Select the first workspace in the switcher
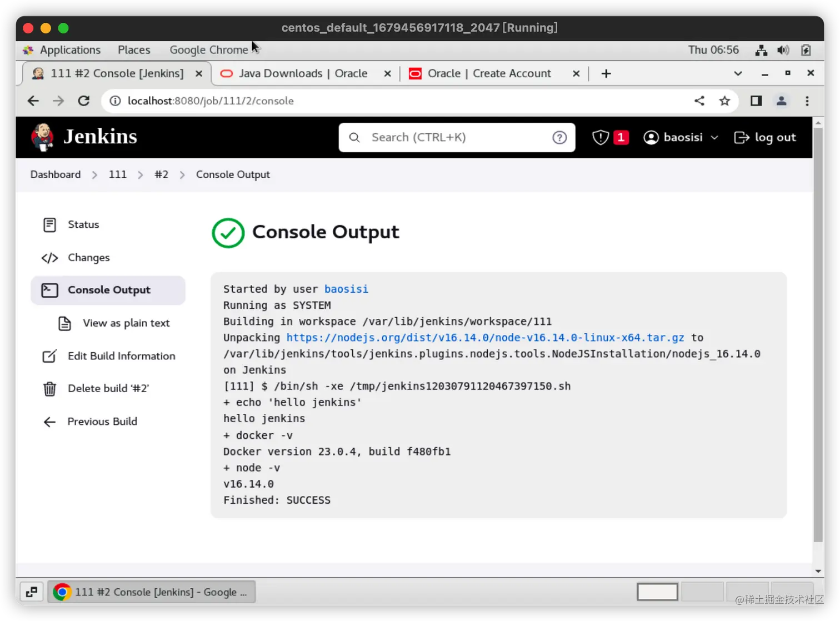 [x=658, y=592]
